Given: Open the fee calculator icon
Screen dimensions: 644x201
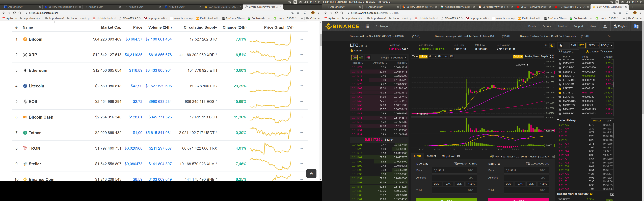Looking at the screenshot, I should 553,157.
